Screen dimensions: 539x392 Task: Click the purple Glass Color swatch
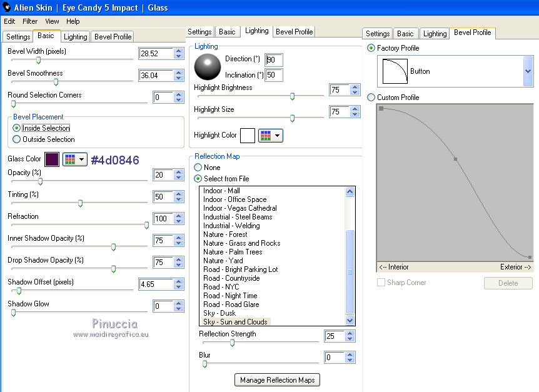(52, 159)
